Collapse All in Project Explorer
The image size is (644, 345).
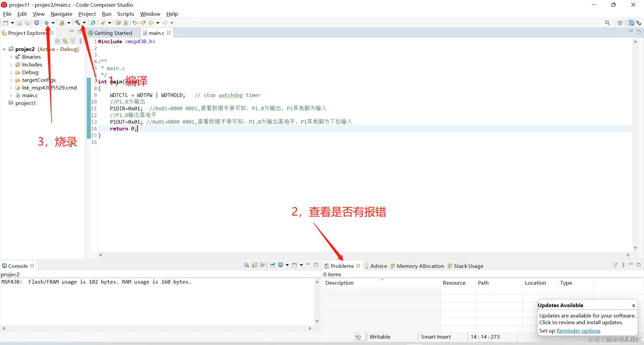(x=57, y=42)
